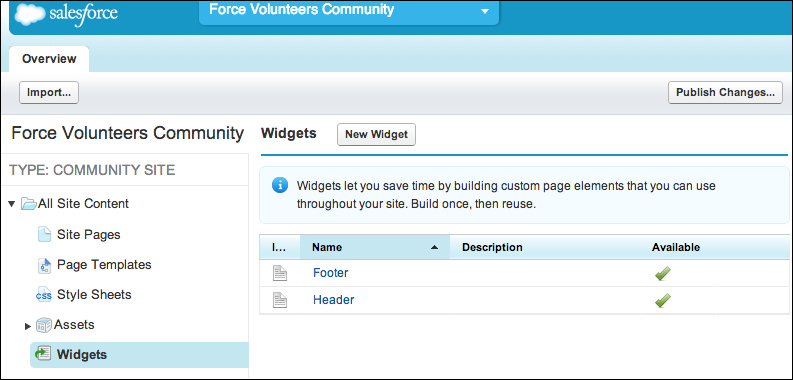The image size is (793, 380).
Task: Click the sort arrow in the Name header
Action: [x=434, y=247]
